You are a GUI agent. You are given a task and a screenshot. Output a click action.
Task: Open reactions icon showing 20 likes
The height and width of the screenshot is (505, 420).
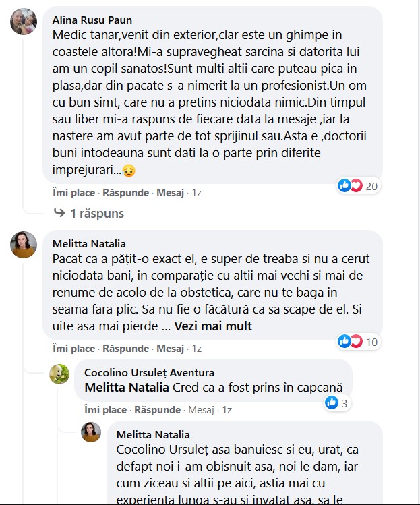[x=350, y=185]
